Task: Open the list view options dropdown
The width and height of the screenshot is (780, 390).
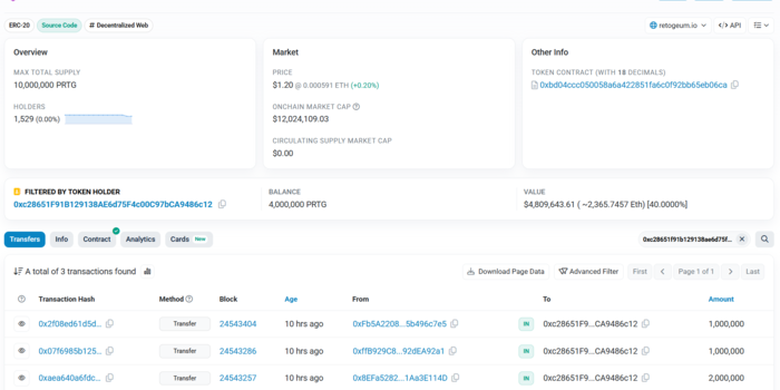Action: (x=761, y=25)
